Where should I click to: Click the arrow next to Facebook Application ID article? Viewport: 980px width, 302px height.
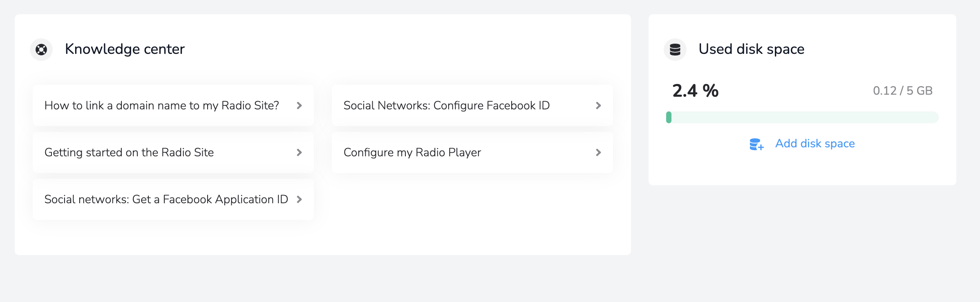tap(299, 200)
